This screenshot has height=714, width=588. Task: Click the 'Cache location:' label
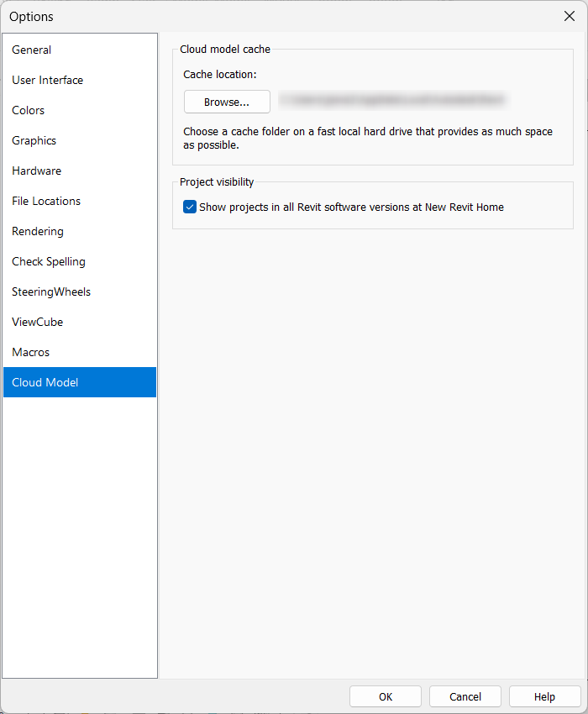[x=220, y=74]
